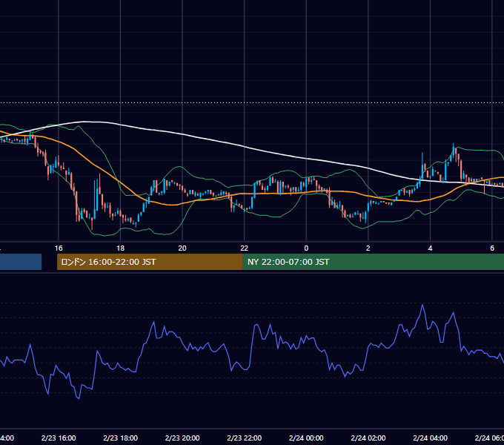Click the upper chart axis label 18
This screenshot has height=445, width=504.
[x=121, y=248]
